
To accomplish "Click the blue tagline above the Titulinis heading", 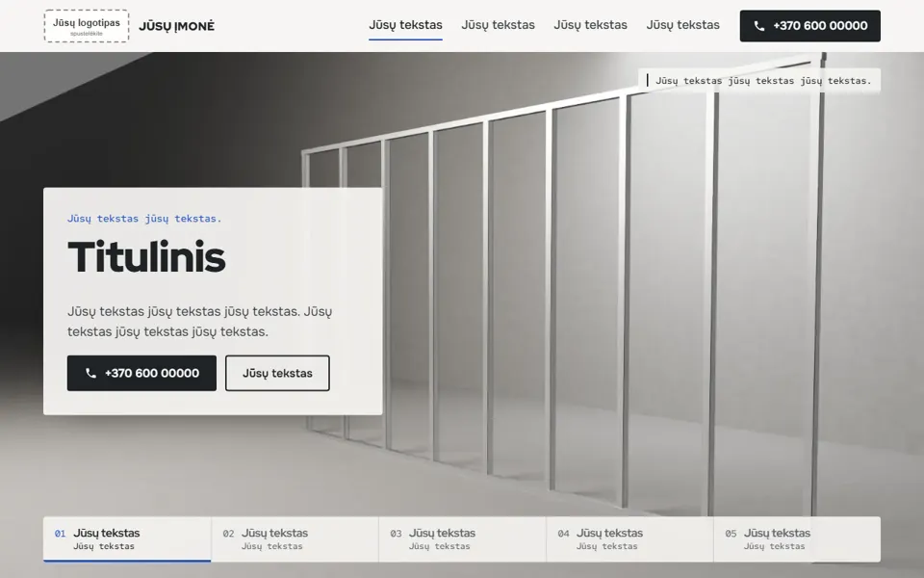I will (x=144, y=219).
